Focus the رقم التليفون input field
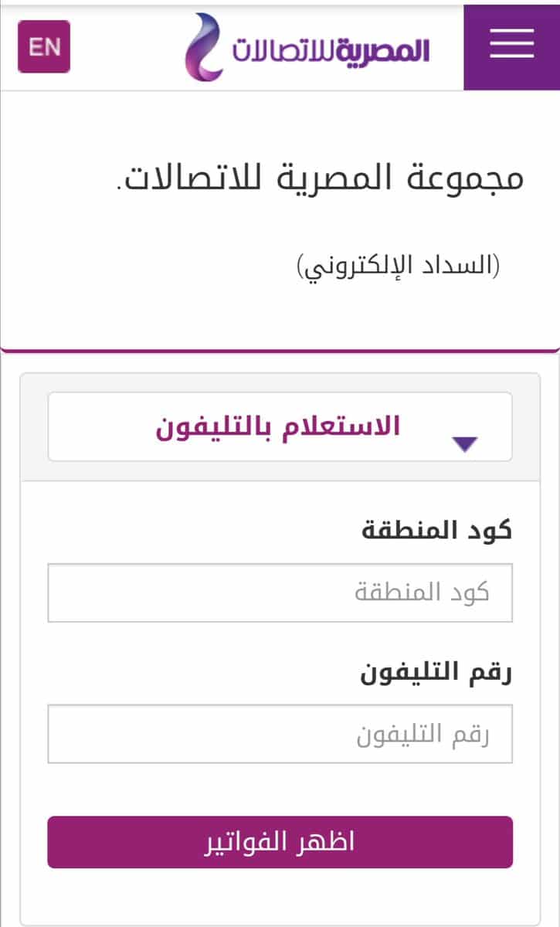This screenshot has height=927, width=560. [280, 734]
